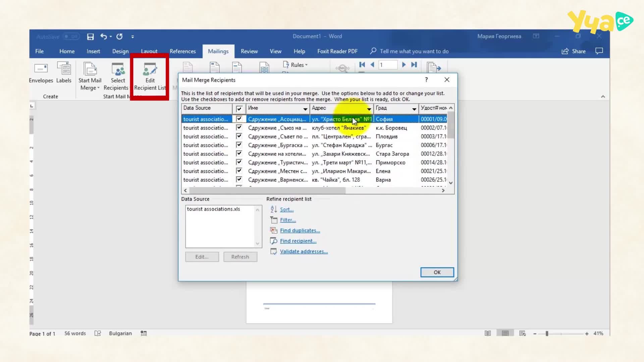Click the Finish & Merge icon
The image size is (644, 362).
[x=434, y=67]
